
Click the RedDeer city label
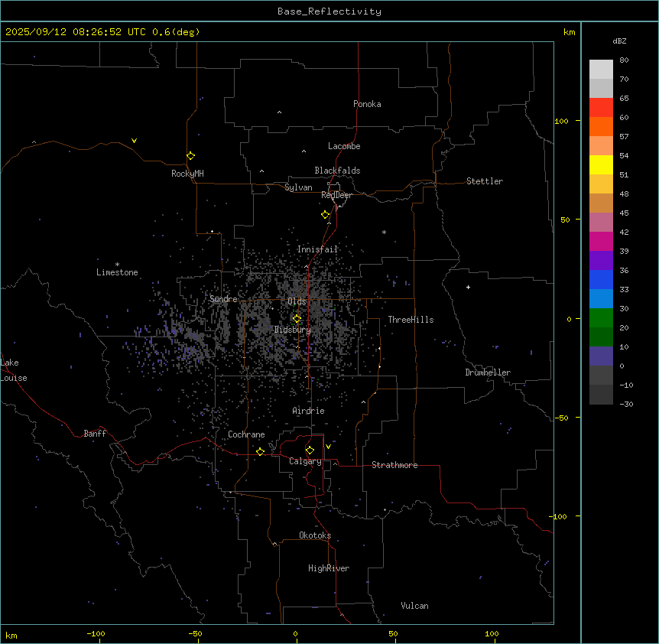336,195
